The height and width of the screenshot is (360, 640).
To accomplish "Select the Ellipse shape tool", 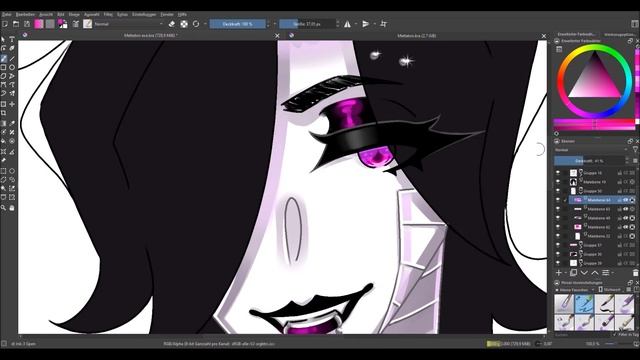I will (x=12, y=67).
